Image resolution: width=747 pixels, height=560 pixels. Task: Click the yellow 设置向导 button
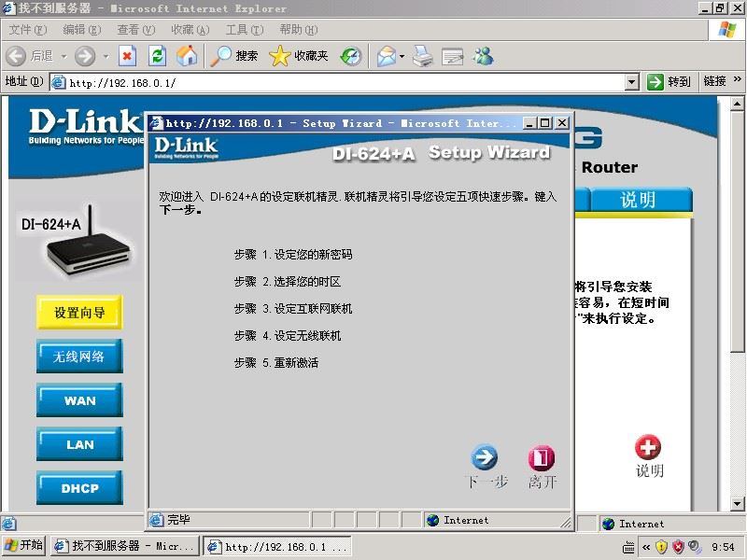pyautogui.click(x=79, y=313)
